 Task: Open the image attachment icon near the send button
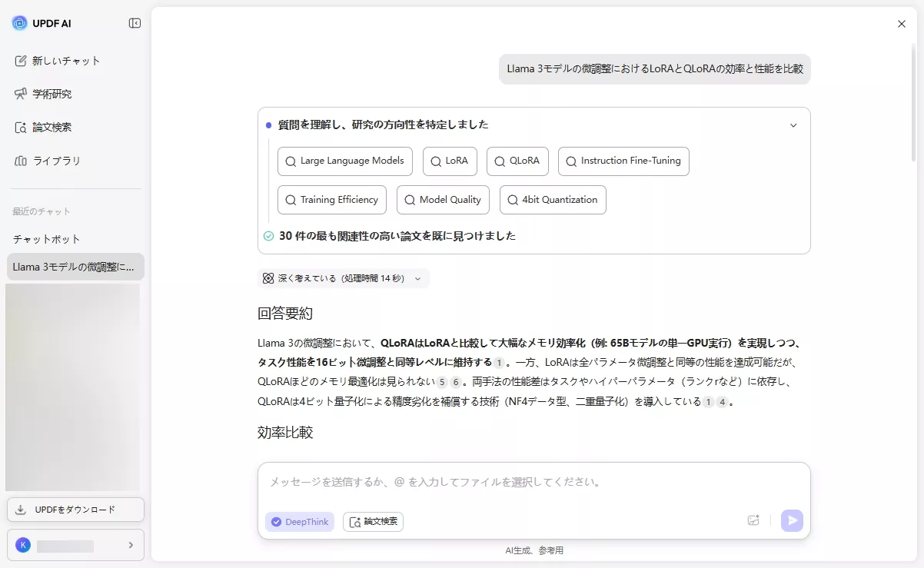[753, 520]
